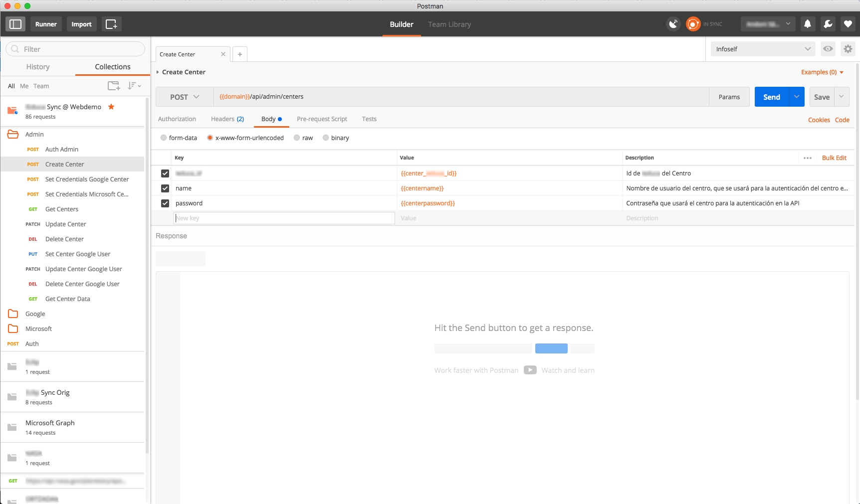Open the Save options dropdown arrow
This screenshot has width=860, height=504.
842,97
